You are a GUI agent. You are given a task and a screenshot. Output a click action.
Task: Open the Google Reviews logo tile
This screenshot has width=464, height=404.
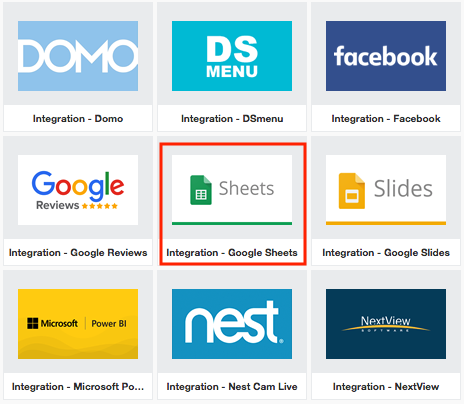click(x=78, y=190)
